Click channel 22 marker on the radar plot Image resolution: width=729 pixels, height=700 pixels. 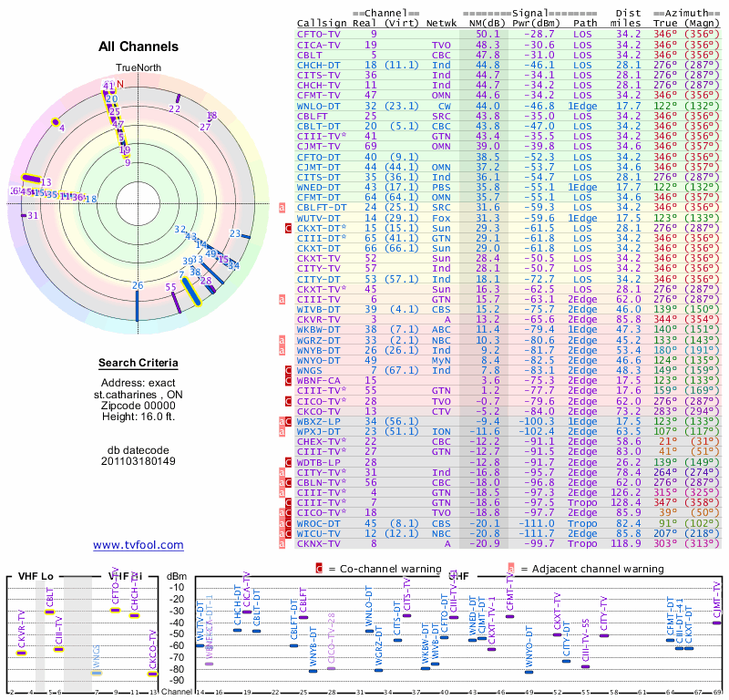pyautogui.click(x=179, y=98)
